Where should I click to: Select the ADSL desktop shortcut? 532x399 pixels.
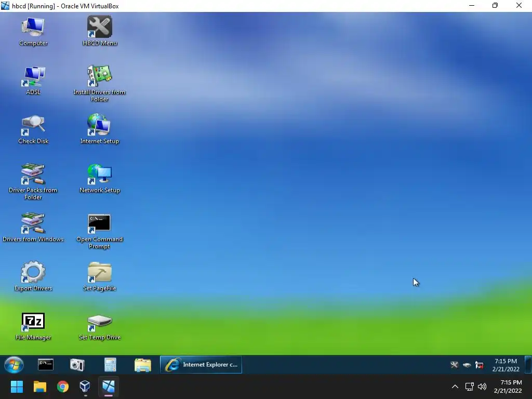pos(33,81)
